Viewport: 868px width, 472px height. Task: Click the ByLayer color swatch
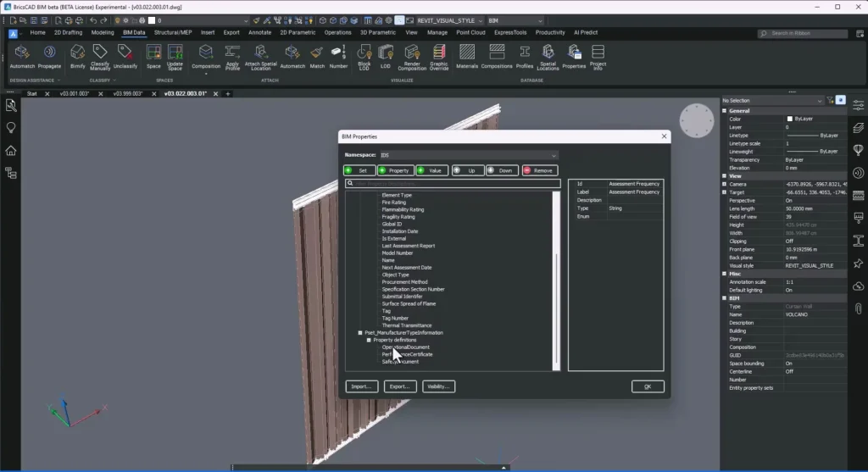coord(790,119)
